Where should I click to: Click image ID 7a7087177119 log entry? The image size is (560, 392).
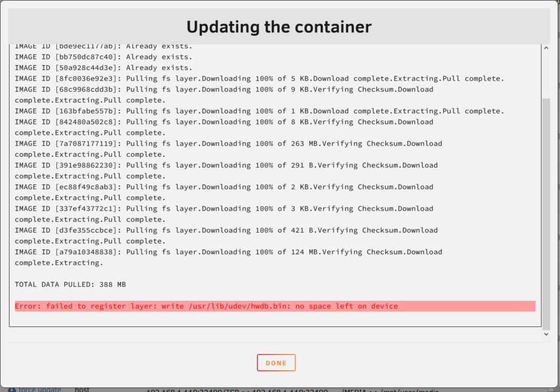point(228,149)
